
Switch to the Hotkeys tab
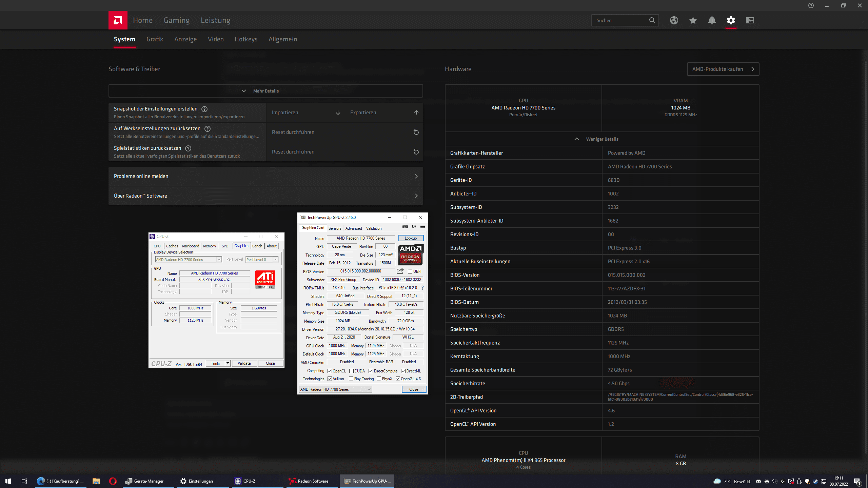[246, 39]
